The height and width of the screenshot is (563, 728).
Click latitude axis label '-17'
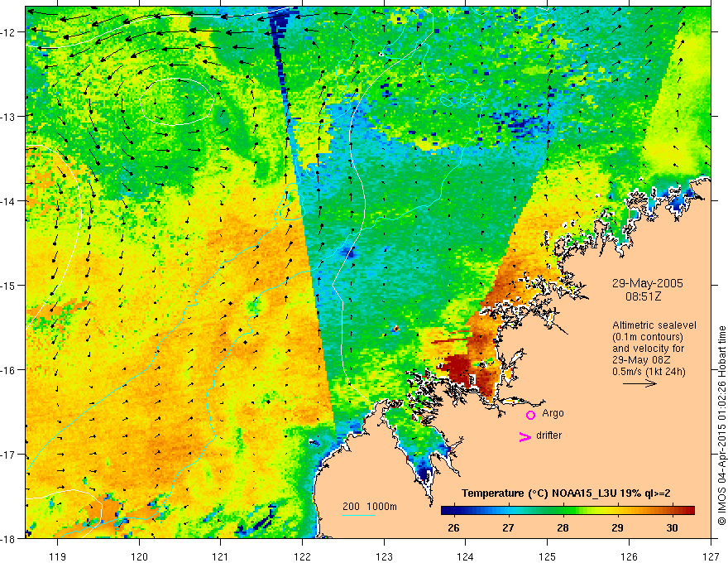pos(9,455)
